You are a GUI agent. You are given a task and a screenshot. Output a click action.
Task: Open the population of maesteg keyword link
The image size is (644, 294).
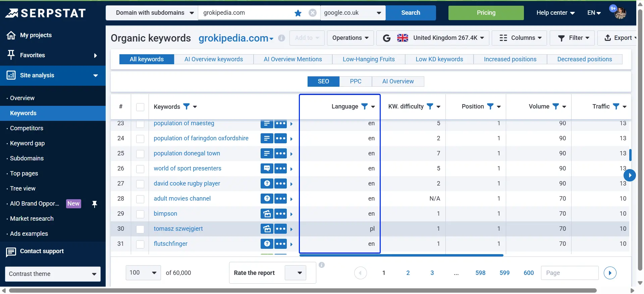(184, 123)
